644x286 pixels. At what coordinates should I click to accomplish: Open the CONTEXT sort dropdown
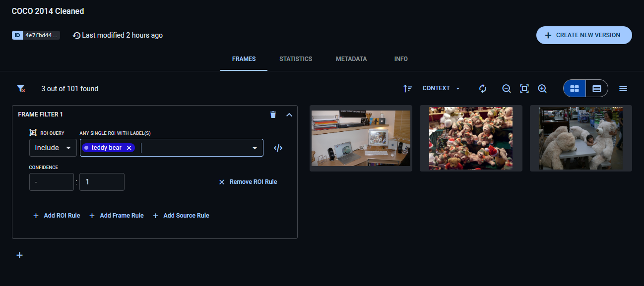click(x=441, y=88)
